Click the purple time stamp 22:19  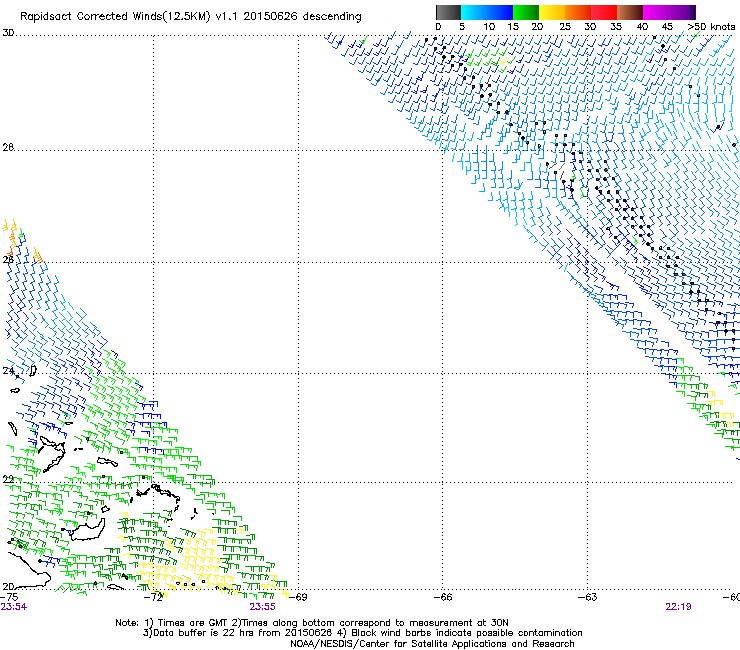click(x=679, y=607)
